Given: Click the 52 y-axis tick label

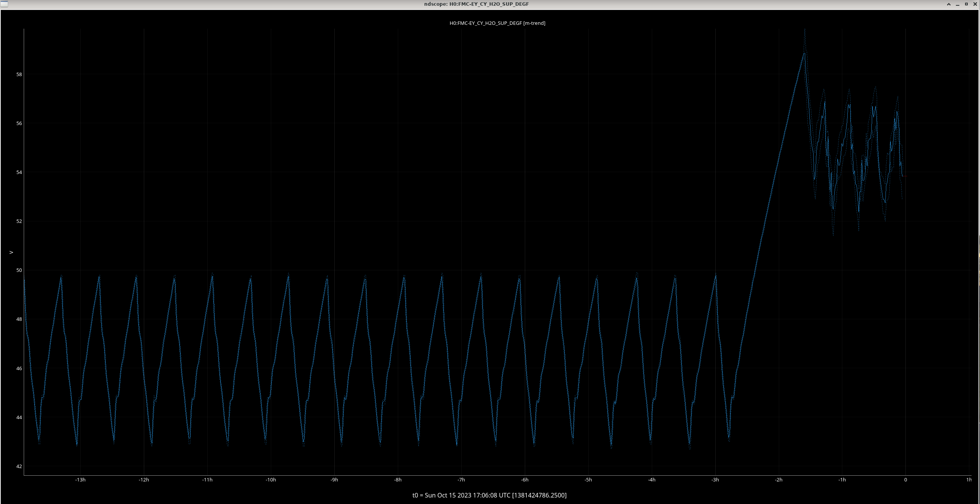Looking at the screenshot, I should 19,221.
